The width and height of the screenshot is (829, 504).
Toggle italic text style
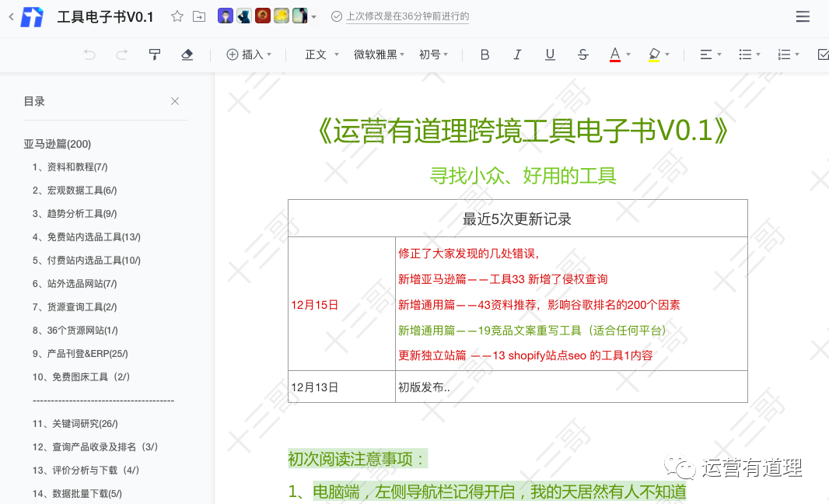point(517,54)
